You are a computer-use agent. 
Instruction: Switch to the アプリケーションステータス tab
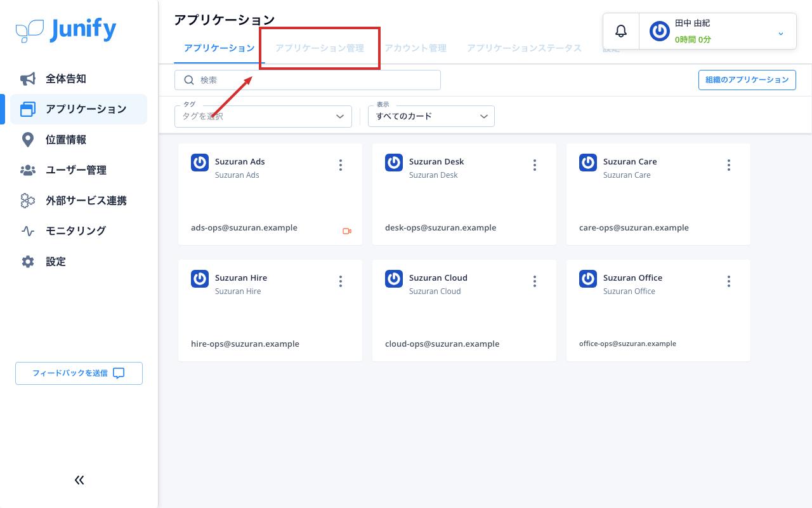525,48
